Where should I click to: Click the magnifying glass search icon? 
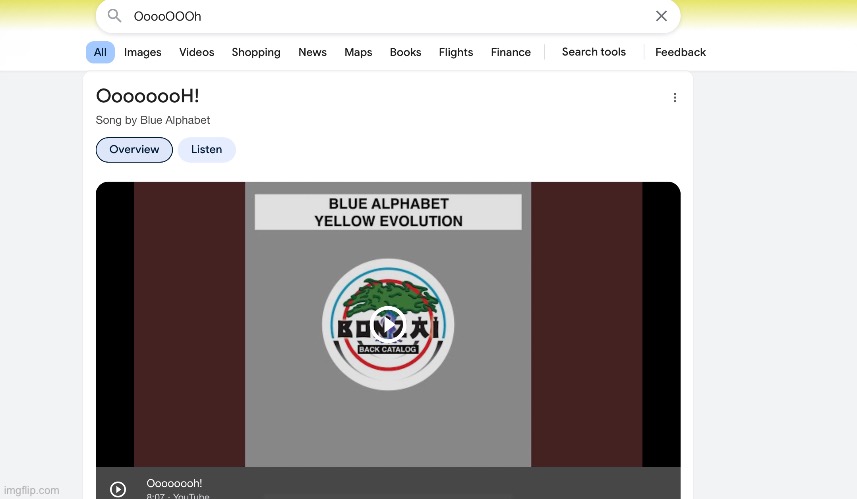point(115,16)
